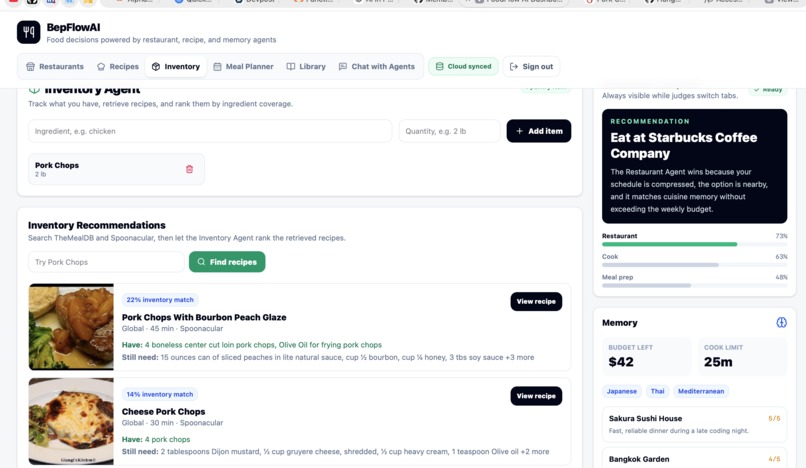Sign out of the app

531,66
